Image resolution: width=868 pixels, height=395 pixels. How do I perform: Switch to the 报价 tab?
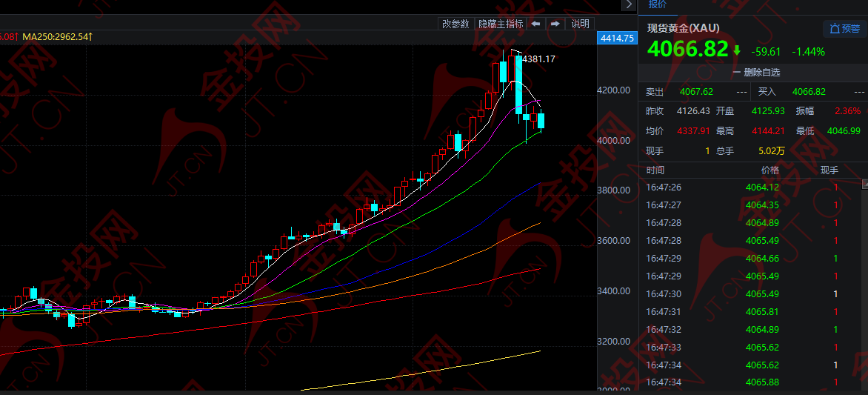click(657, 4)
